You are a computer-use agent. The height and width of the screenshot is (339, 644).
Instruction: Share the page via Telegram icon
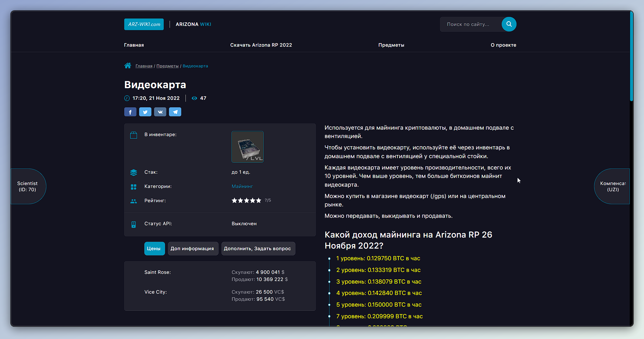click(175, 112)
